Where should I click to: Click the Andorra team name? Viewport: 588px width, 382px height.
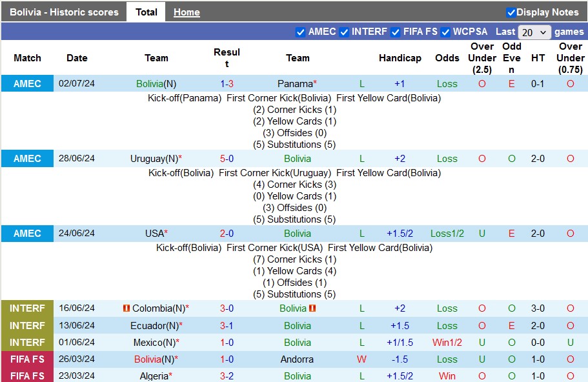[x=297, y=359]
